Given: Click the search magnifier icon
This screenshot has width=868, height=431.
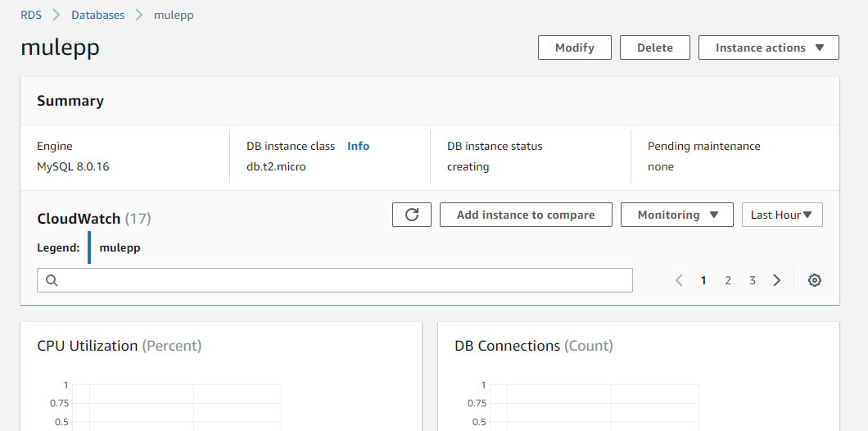Looking at the screenshot, I should click(52, 280).
